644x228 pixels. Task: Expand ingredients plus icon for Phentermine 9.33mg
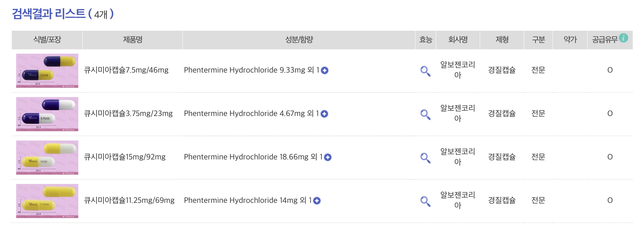coord(325,70)
